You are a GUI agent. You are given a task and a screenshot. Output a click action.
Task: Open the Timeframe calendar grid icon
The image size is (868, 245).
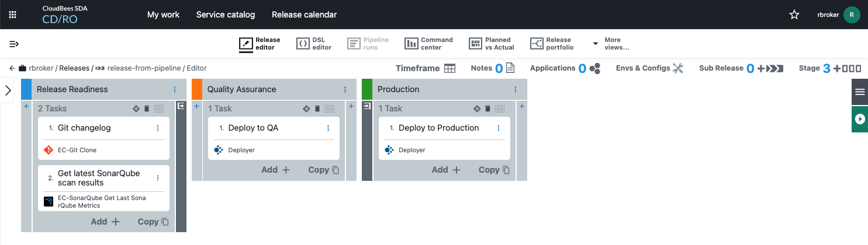pyautogui.click(x=449, y=68)
